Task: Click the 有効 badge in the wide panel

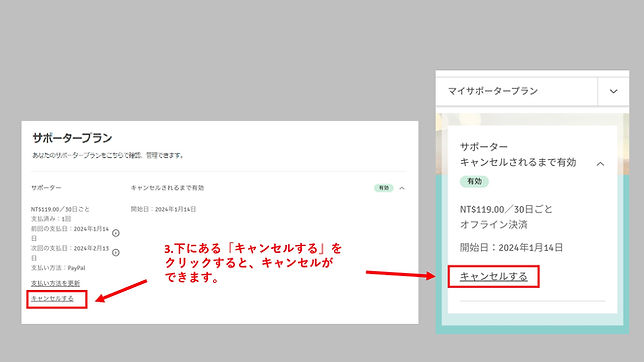Action: point(384,188)
